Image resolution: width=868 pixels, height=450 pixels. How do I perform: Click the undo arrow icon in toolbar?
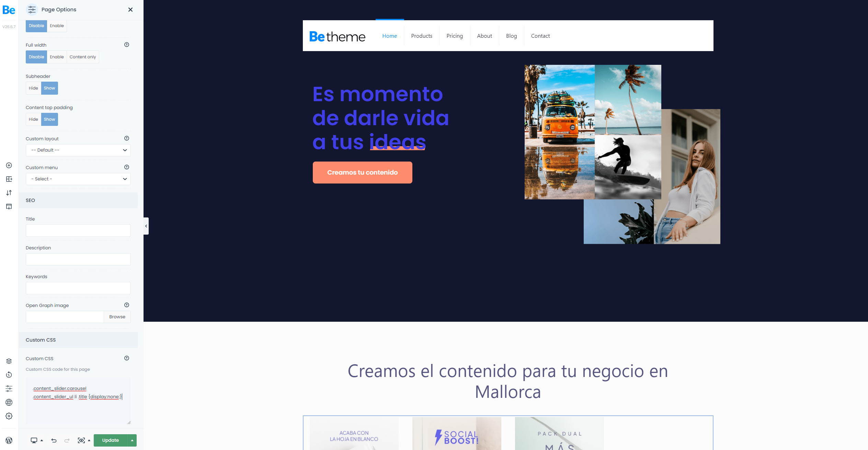click(53, 440)
